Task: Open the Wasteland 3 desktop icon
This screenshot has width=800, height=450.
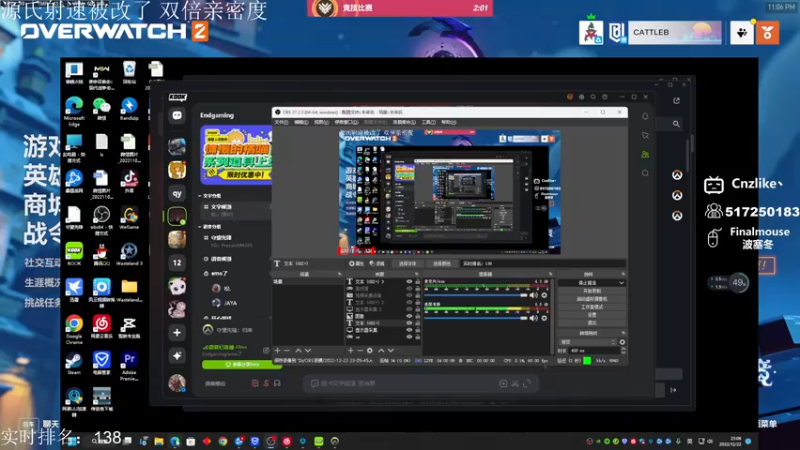Action: click(x=129, y=254)
